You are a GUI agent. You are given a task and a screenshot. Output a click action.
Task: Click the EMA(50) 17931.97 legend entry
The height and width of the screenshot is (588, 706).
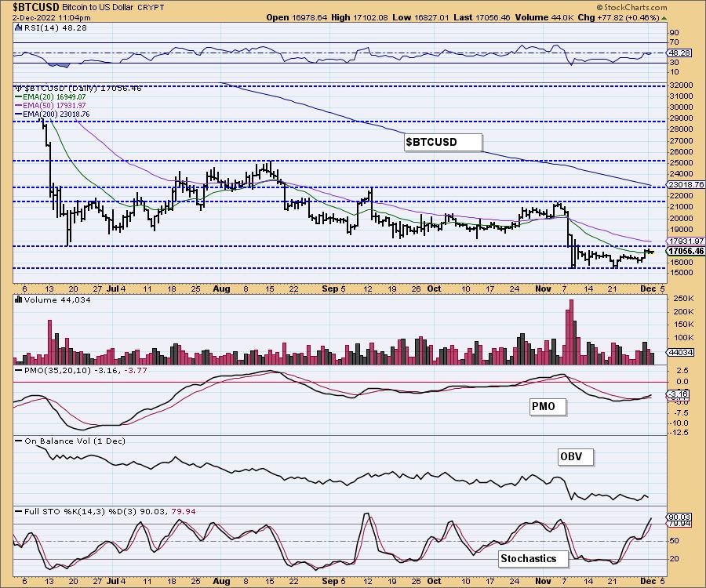coord(50,105)
